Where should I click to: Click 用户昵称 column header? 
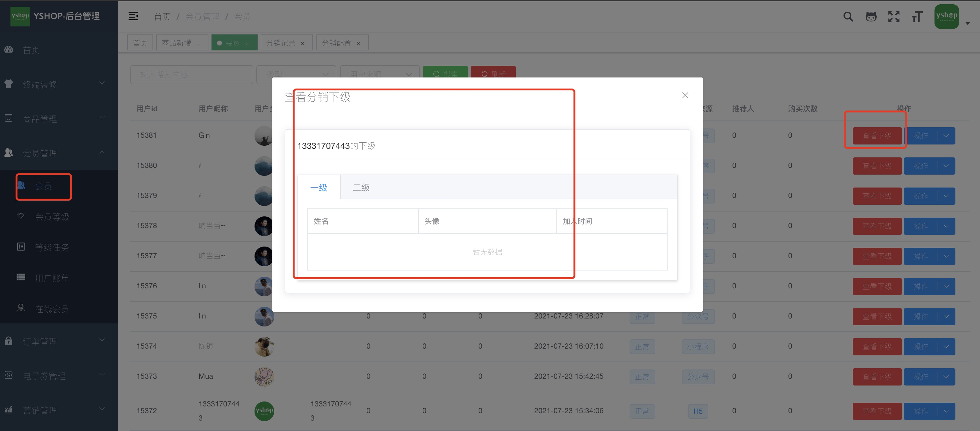[x=213, y=109]
